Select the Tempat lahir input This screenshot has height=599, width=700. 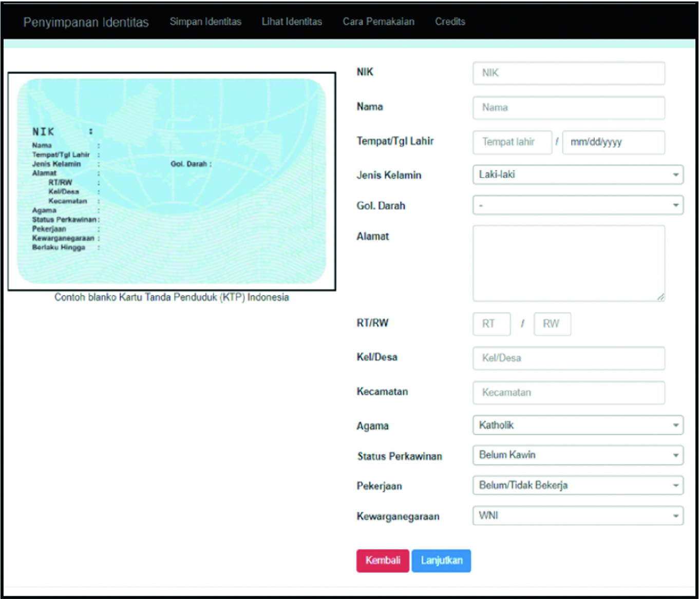[x=512, y=142]
